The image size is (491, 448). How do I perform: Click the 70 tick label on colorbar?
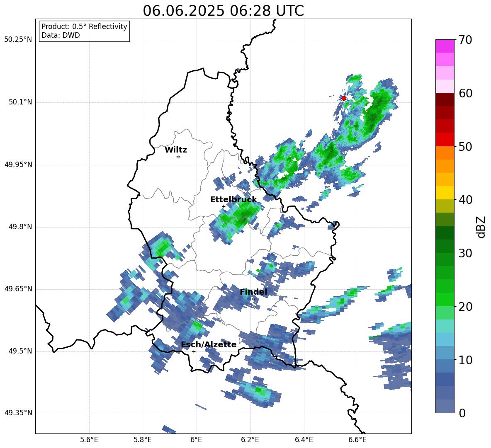(465, 40)
